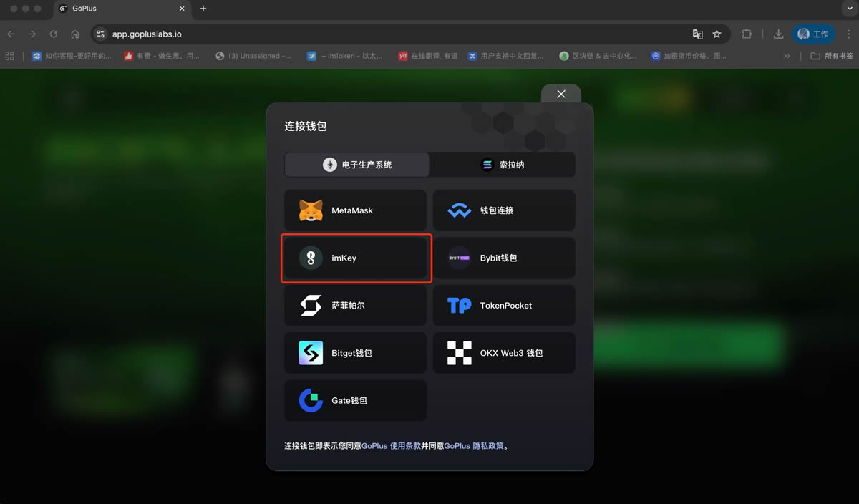Click the Gate wallet G logo icon
This screenshot has width=859, height=504.
pyautogui.click(x=311, y=400)
